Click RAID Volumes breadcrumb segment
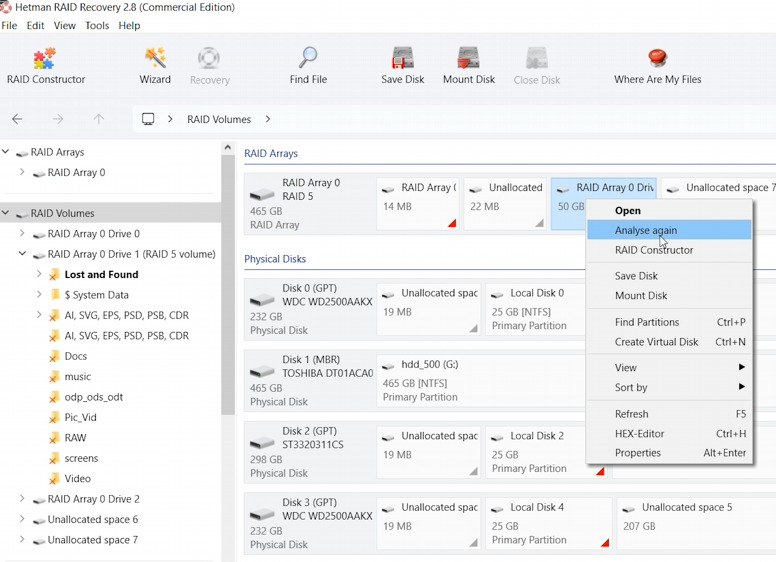 point(219,119)
